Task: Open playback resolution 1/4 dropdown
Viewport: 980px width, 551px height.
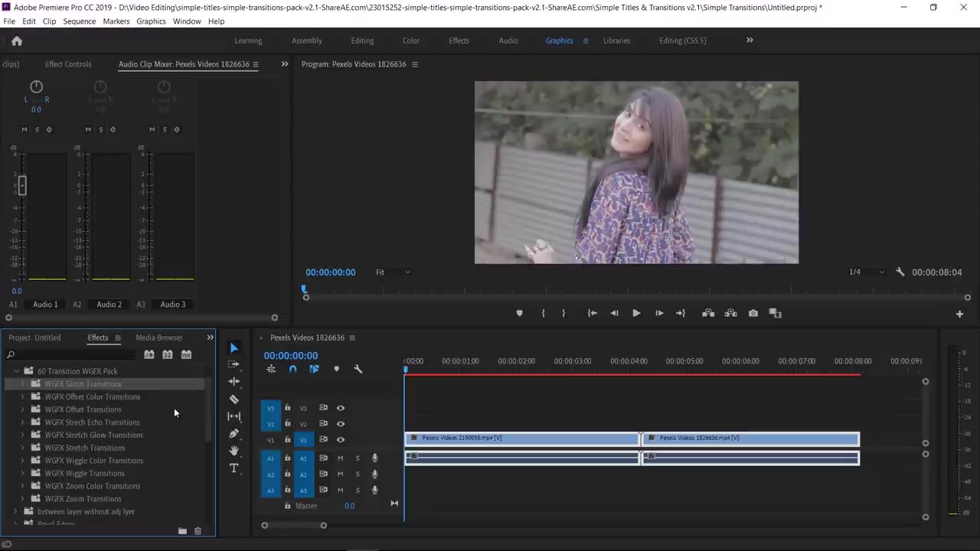Action: 867,272
